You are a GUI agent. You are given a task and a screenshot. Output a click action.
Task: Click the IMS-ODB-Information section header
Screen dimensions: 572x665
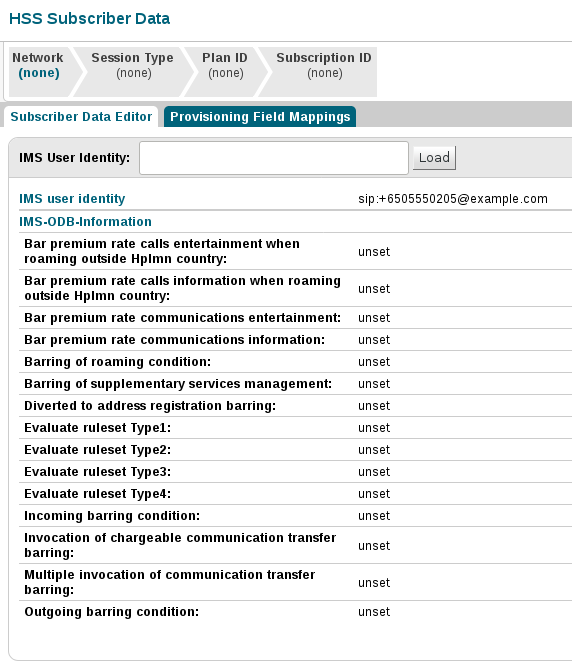[85, 222]
